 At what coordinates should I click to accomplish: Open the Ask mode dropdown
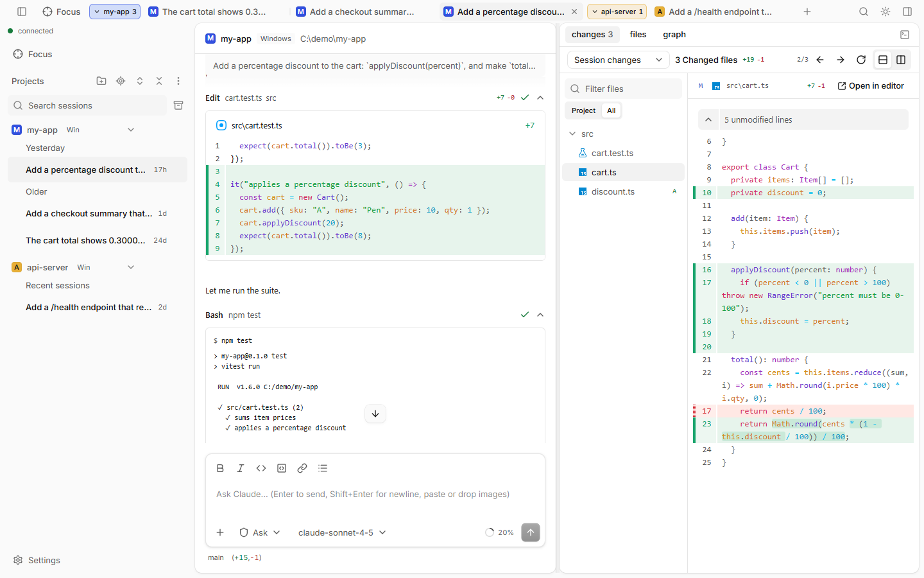pyautogui.click(x=260, y=532)
